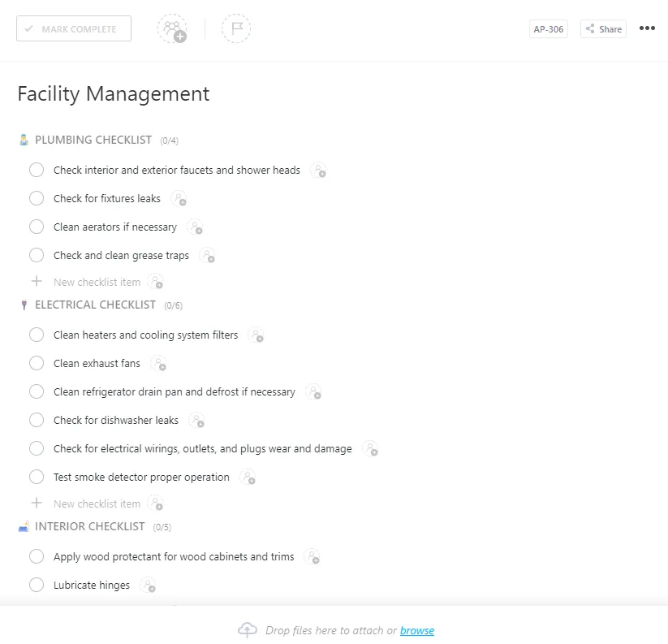Add new checklist item under Plumbing Checklist

point(97,282)
